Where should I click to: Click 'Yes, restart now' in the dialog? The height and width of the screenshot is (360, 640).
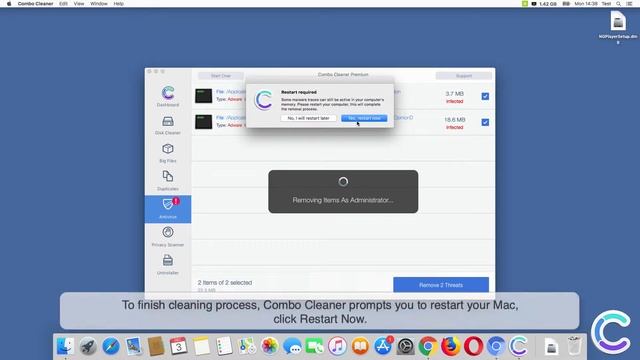pos(364,118)
